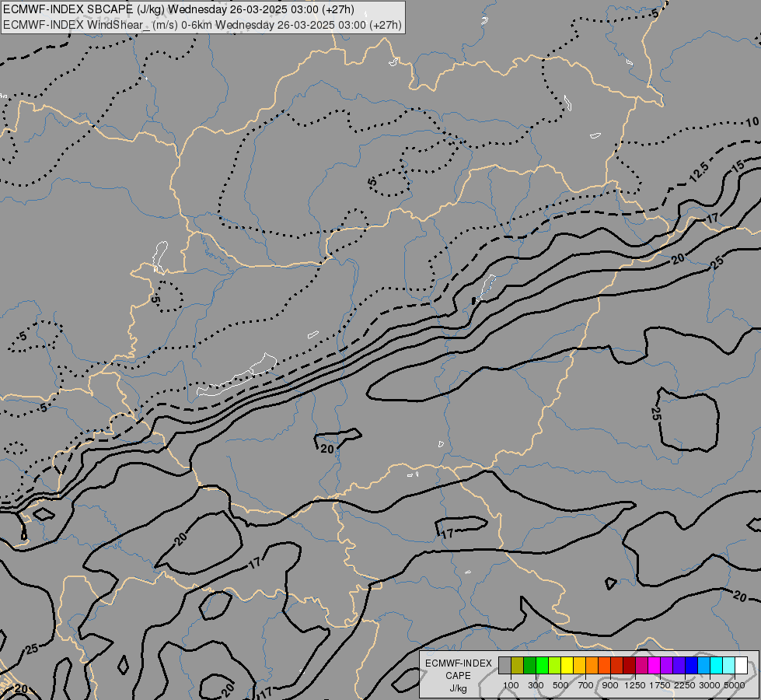This screenshot has width=761, height=700.
Task: Click the 15 contour label on the map
Action: tap(738, 166)
